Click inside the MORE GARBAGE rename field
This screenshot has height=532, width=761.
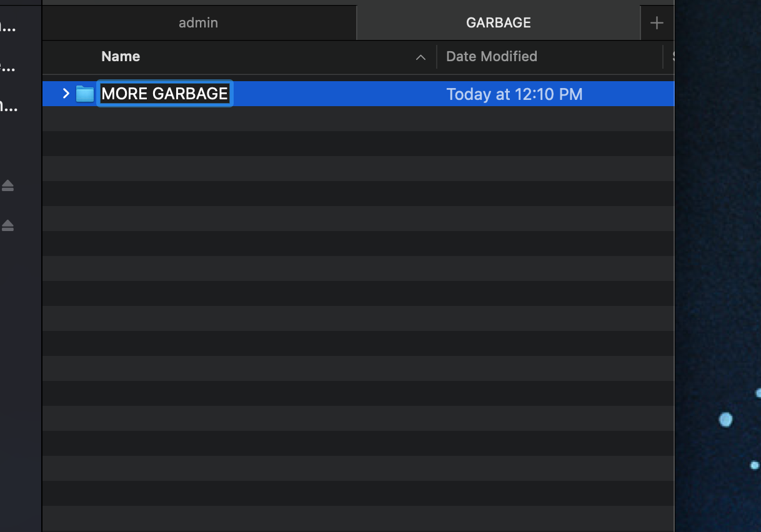tap(164, 94)
